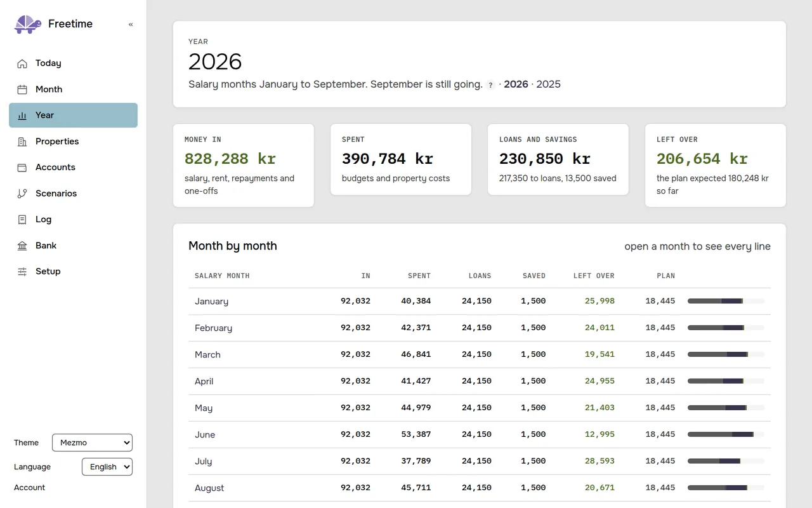This screenshot has height=508, width=812.
Task: Click the receipt icon beside Log
Action: pyautogui.click(x=22, y=220)
